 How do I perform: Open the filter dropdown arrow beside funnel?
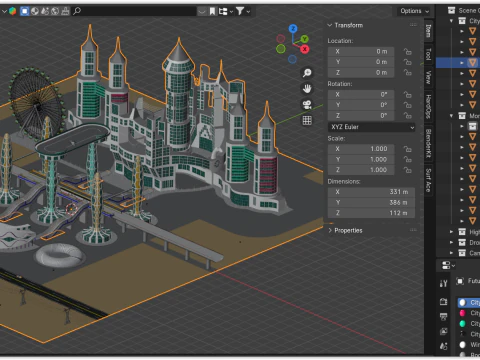(x=248, y=11)
